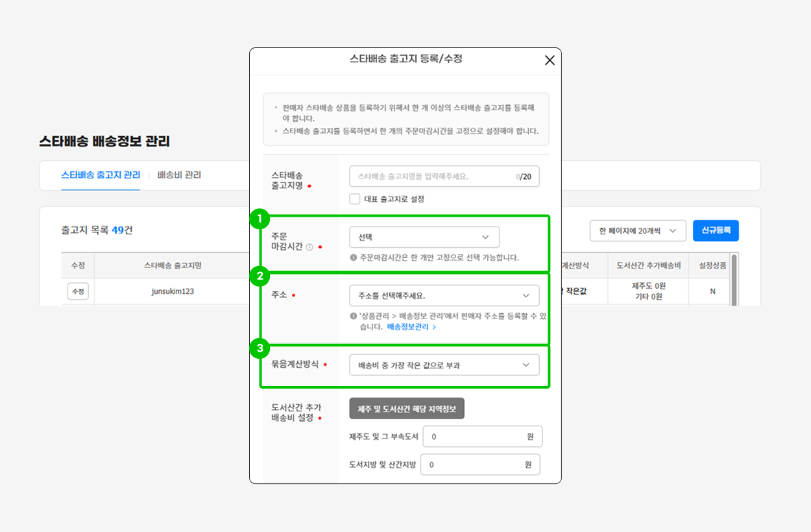Viewport: 811px width, 532px height.
Task: Click green annotation badge number 2
Action: [x=260, y=276]
